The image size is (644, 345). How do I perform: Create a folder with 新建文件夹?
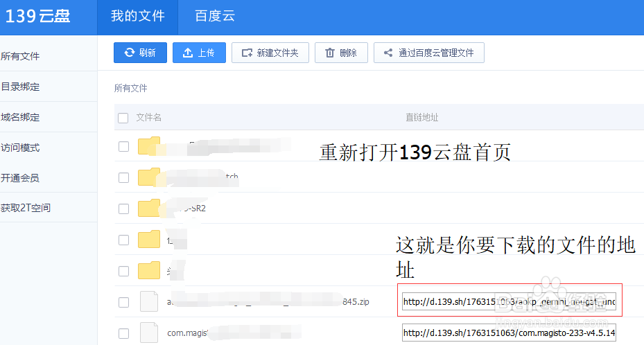(270, 53)
